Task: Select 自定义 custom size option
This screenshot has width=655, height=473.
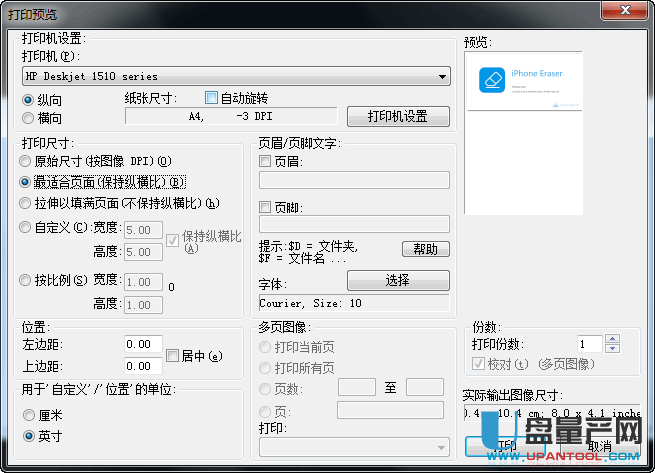Action: coord(26,227)
